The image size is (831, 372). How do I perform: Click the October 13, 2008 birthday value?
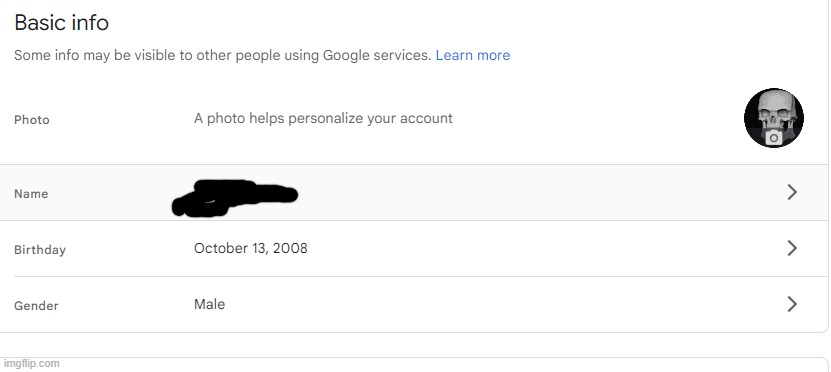[251, 248]
